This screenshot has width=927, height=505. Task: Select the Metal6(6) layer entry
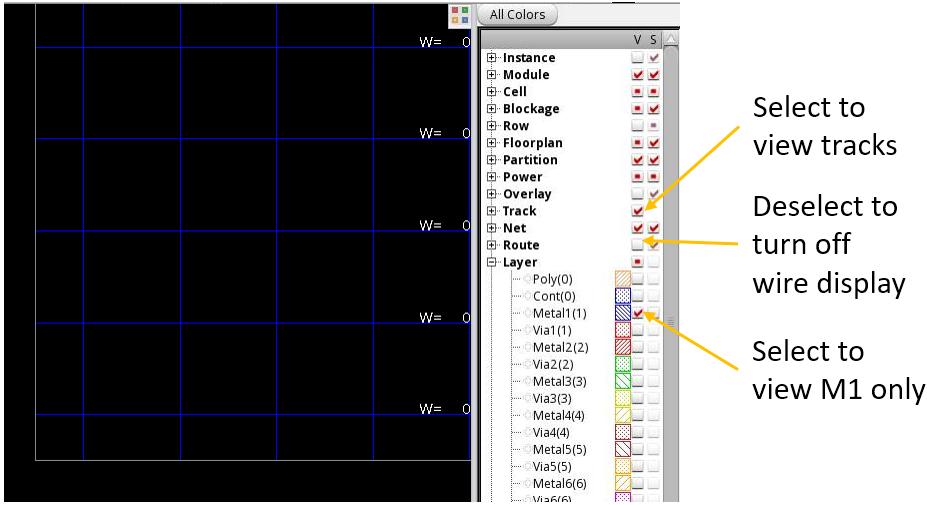point(560,483)
